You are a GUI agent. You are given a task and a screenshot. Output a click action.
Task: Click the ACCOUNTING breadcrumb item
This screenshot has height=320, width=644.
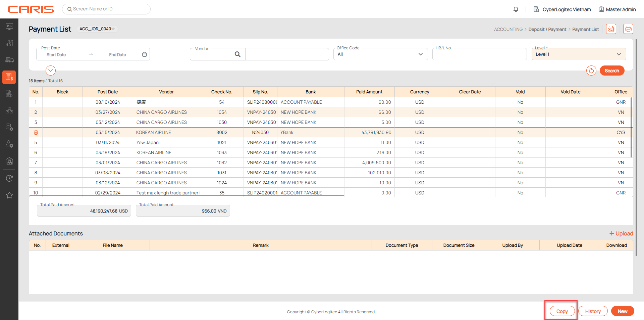point(508,30)
